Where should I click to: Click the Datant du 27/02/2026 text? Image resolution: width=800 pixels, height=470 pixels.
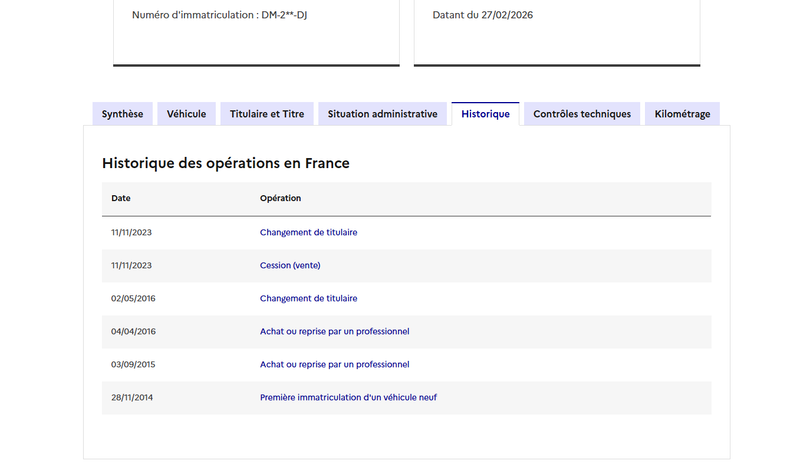click(483, 15)
